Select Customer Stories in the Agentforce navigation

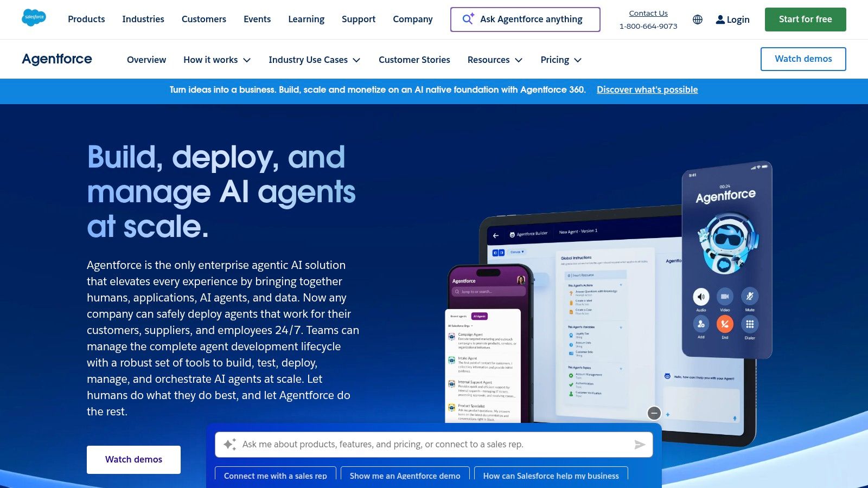tap(414, 60)
